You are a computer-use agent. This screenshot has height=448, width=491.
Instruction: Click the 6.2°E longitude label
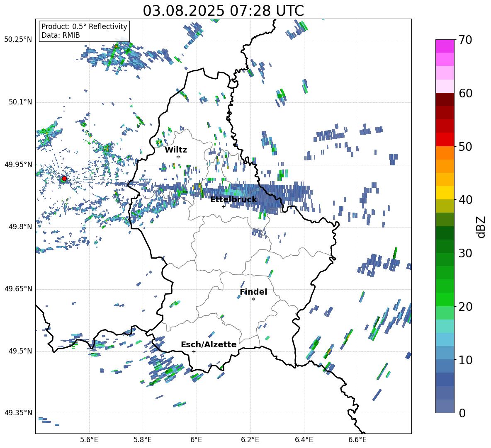click(250, 440)
